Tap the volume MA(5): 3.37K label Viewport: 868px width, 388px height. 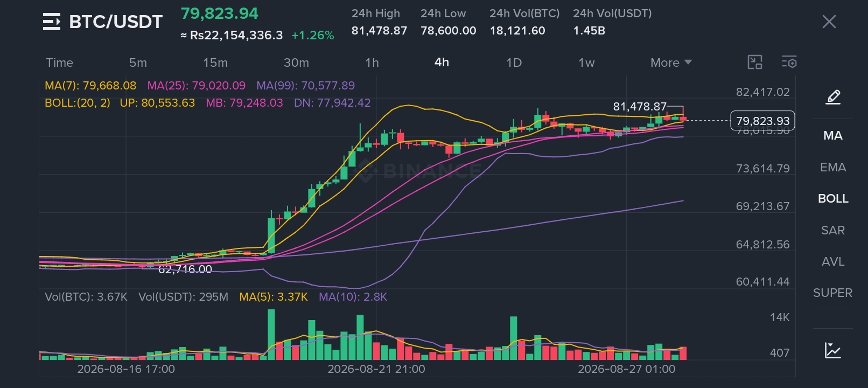[x=274, y=297]
